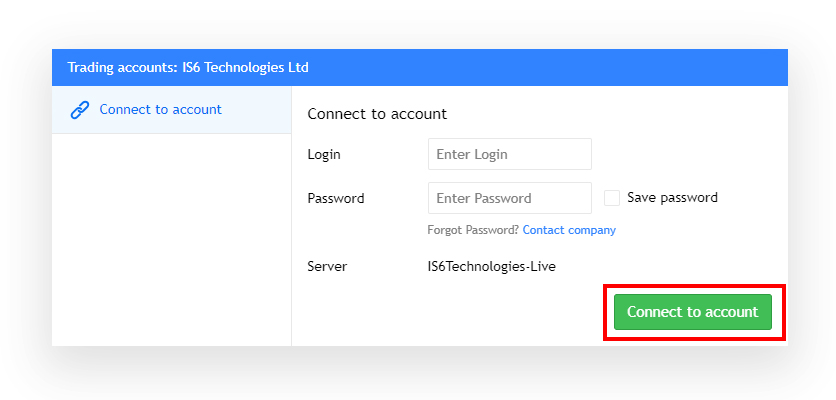836x400 pixels.
Task: Click the Forgot Password? text
Action: click(x=473, y=230)
